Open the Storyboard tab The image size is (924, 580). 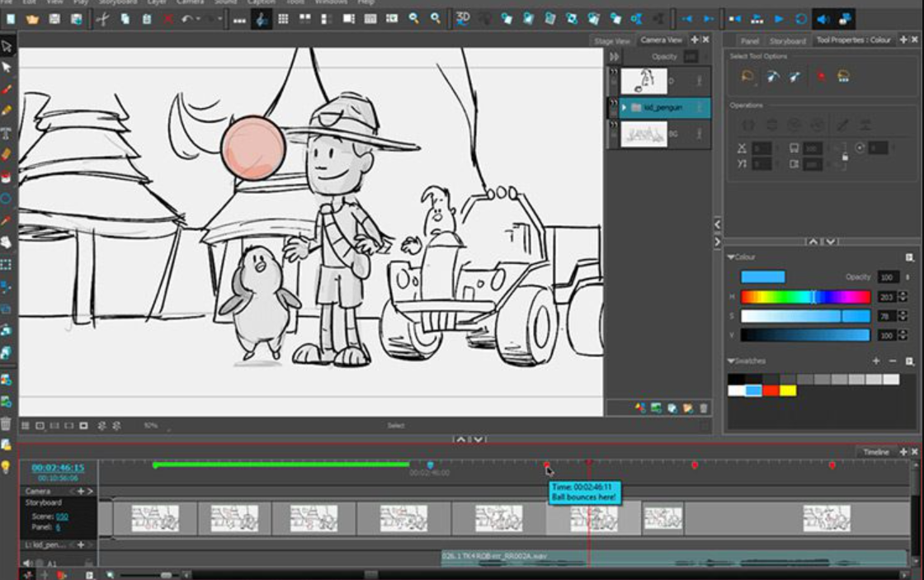coord(787,40)
